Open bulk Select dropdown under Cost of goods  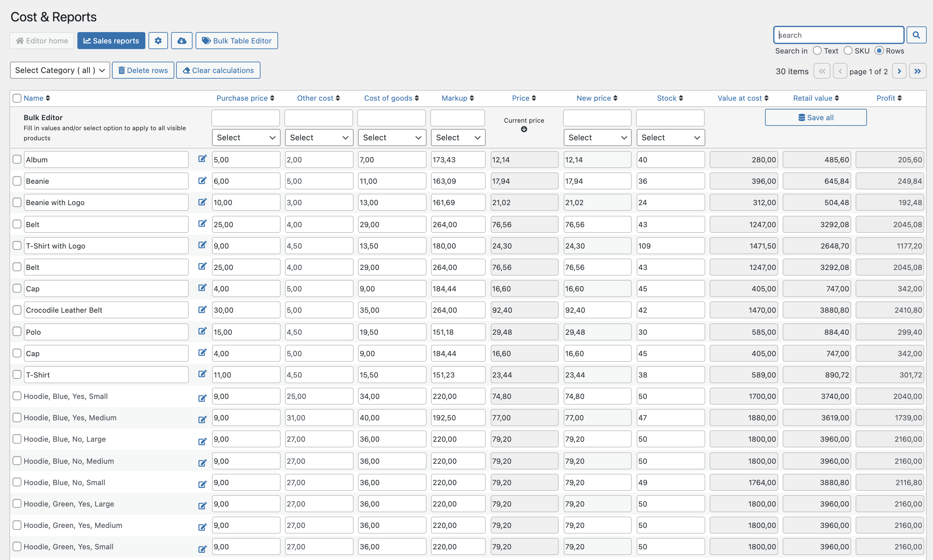click(392, 137)
